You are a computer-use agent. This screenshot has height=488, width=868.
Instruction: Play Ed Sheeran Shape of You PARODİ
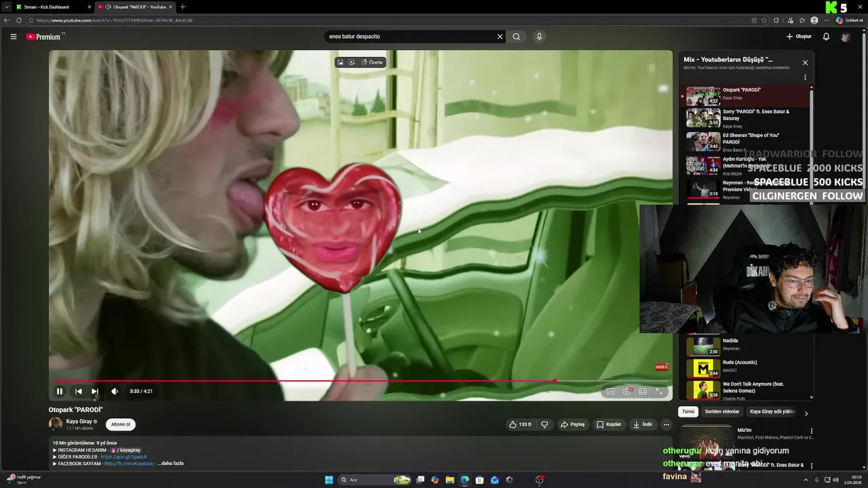click(x=745, y=142)
